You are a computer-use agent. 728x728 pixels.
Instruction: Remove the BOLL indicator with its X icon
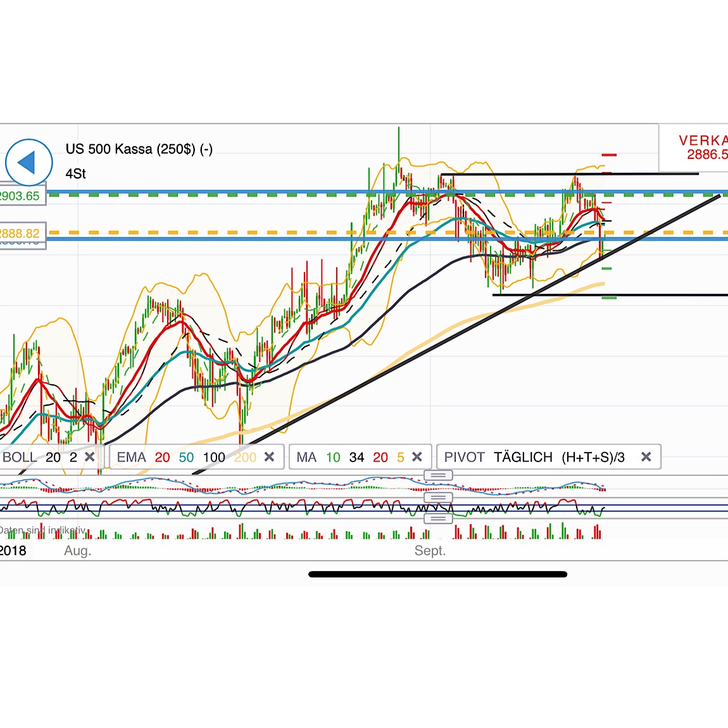point(90,456)
